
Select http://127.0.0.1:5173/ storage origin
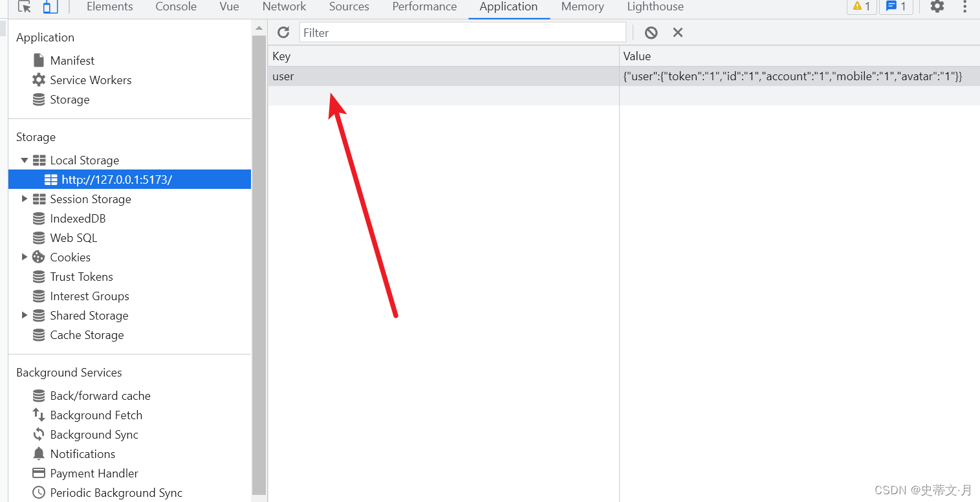pos(117,179)
